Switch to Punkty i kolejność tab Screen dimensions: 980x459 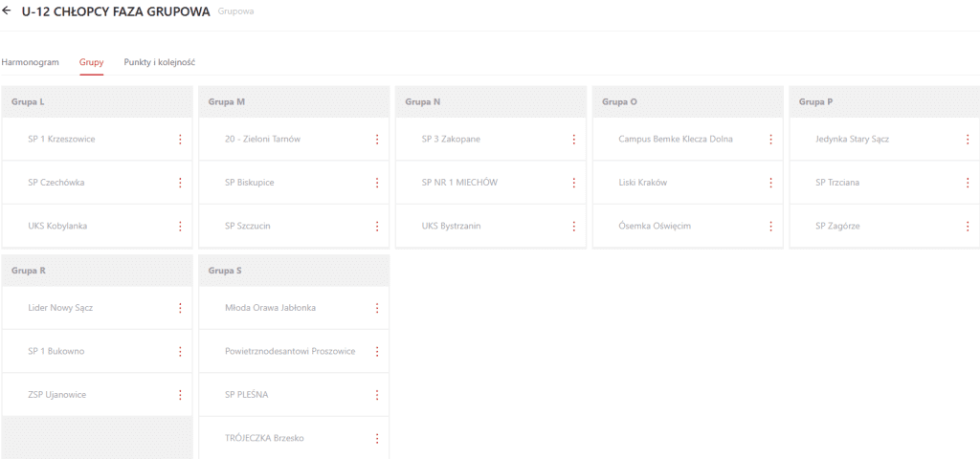pos(160,62)
